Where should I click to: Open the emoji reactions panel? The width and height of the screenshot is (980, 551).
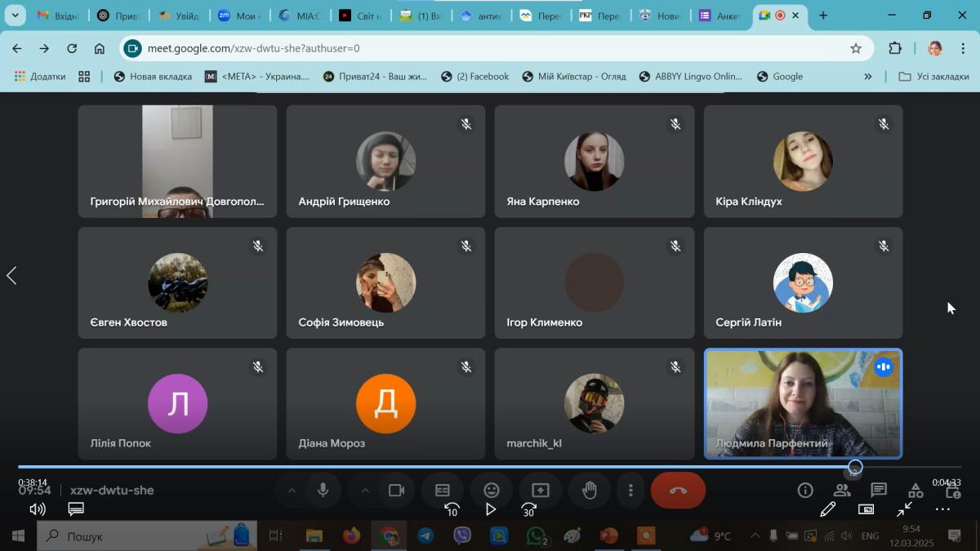(492, 491)
